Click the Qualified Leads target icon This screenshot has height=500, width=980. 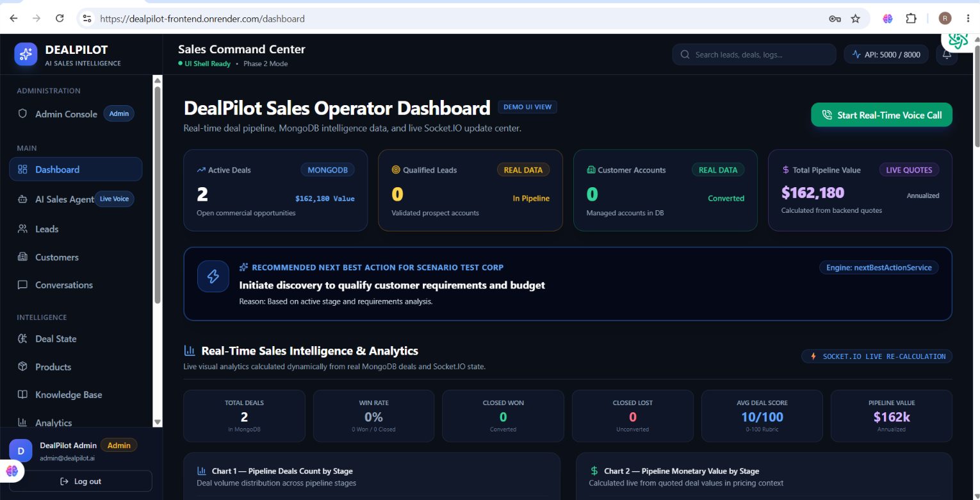click(x=396, y=170)
